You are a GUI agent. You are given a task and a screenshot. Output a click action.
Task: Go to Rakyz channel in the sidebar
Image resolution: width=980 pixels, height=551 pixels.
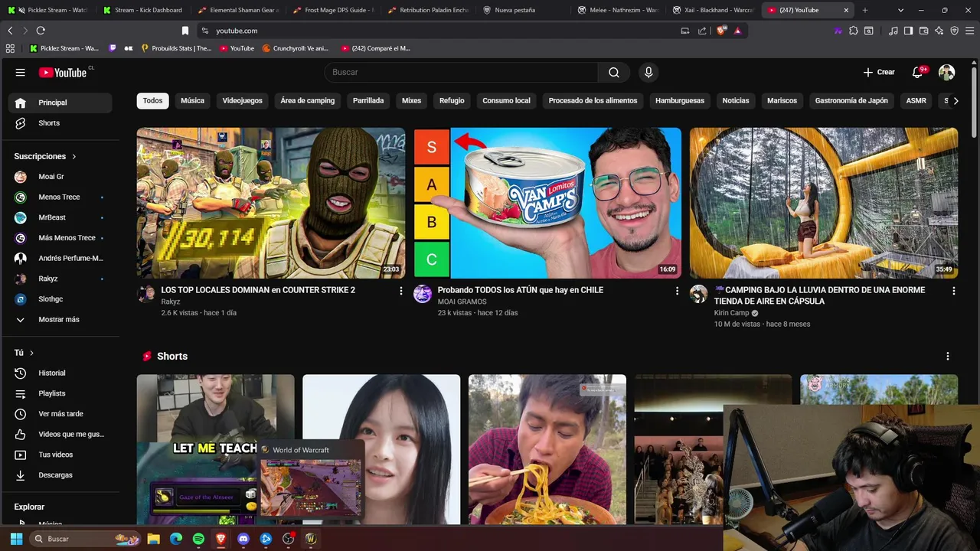pyautogui.click(x=60, y=279)
